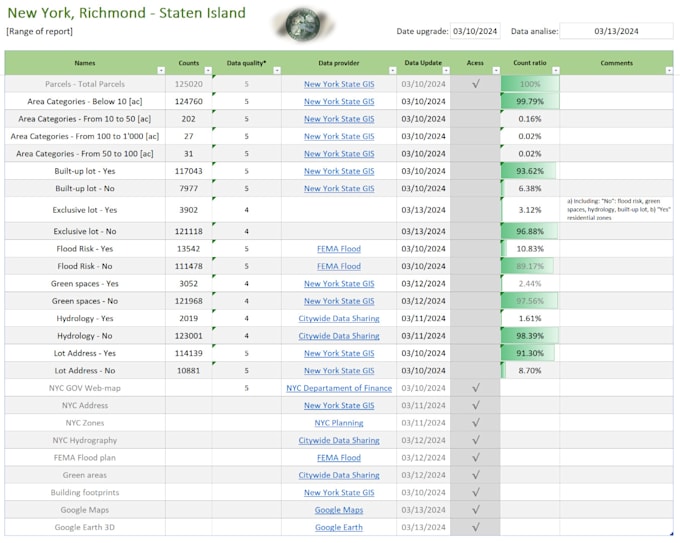Viewport: 680px width, 543px height.
Task: Select the 93.62% data bar for Built-up lot - Yes
Action: [530, 171]
